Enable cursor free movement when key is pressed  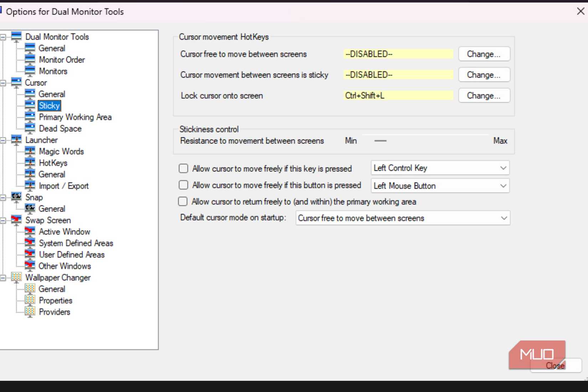[183, 168]
